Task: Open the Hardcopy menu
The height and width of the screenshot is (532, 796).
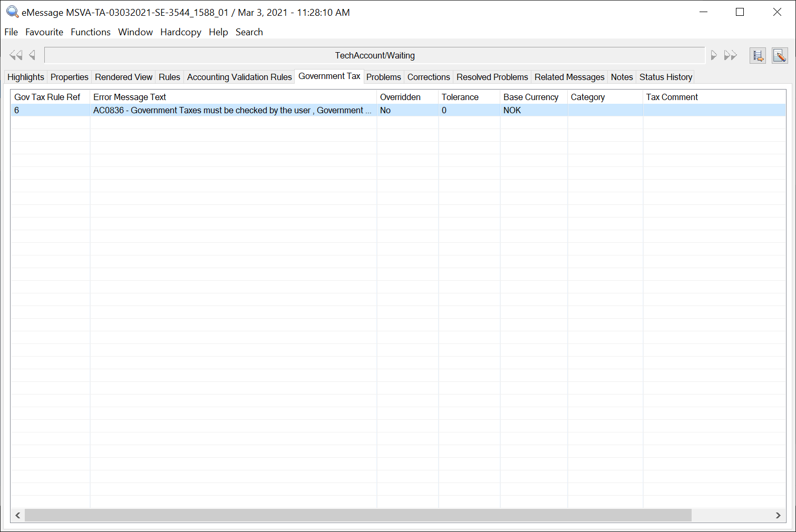Action: pyautogui.click(x=180, y=32)
